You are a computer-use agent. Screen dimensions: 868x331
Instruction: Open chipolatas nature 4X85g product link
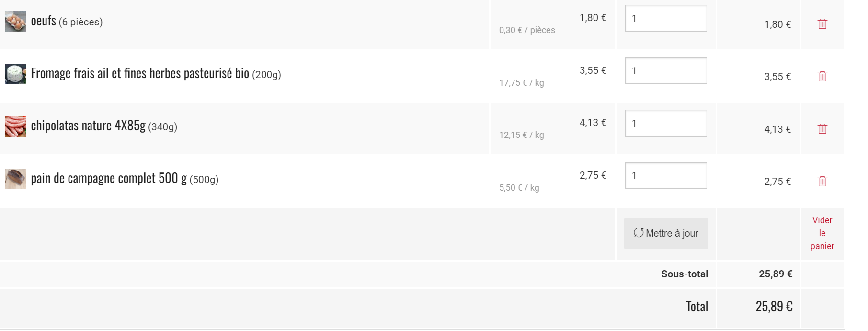[88, 126]
